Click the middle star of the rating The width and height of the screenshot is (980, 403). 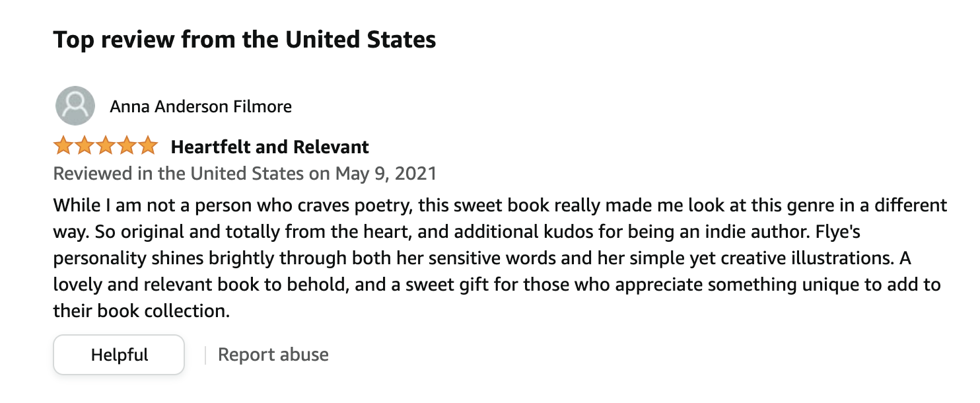point(106,146)
